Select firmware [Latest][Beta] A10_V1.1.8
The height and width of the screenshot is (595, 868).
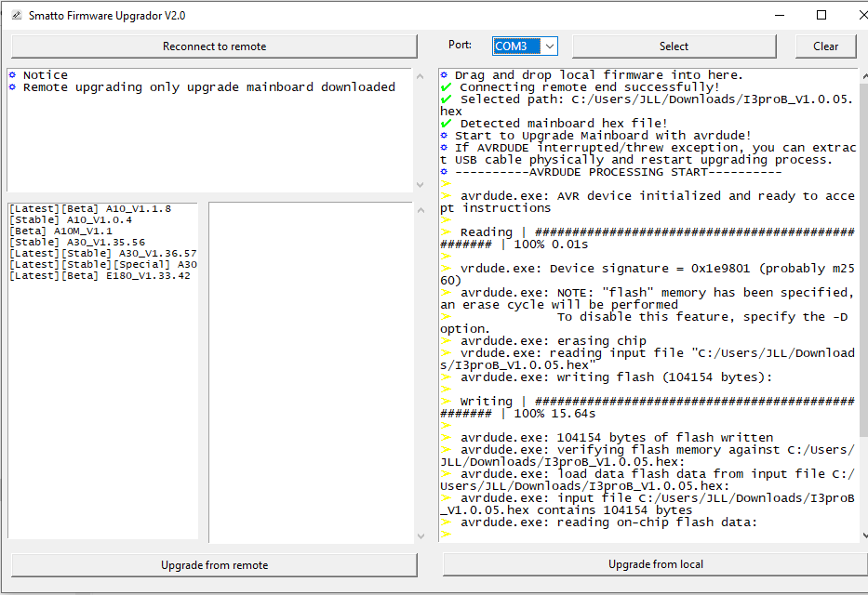pyautogui.click(x=90, y=208)
